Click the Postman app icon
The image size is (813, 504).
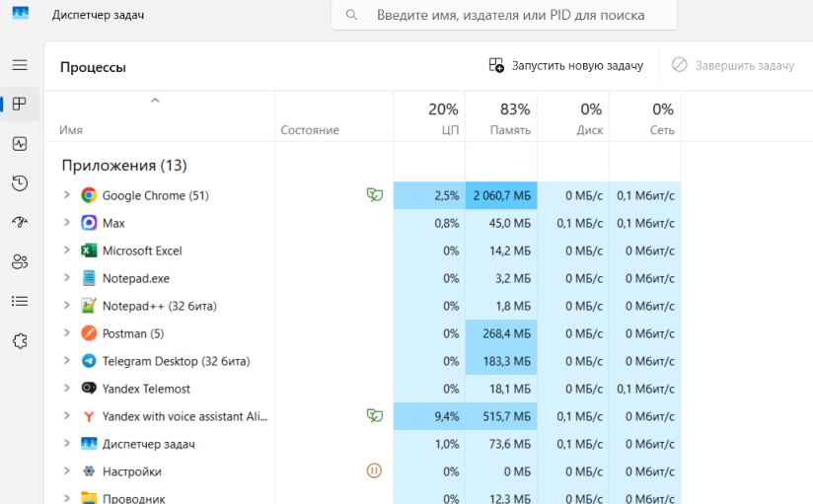click(89, 333)
